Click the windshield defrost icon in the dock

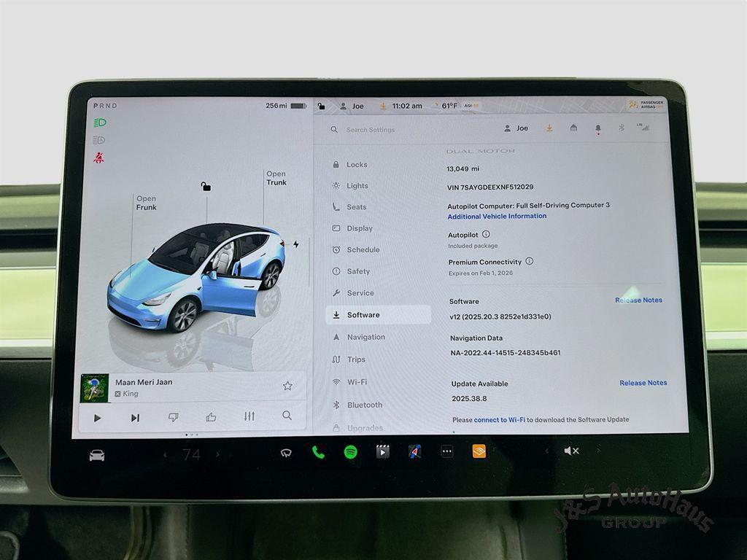tap(287, 452)
